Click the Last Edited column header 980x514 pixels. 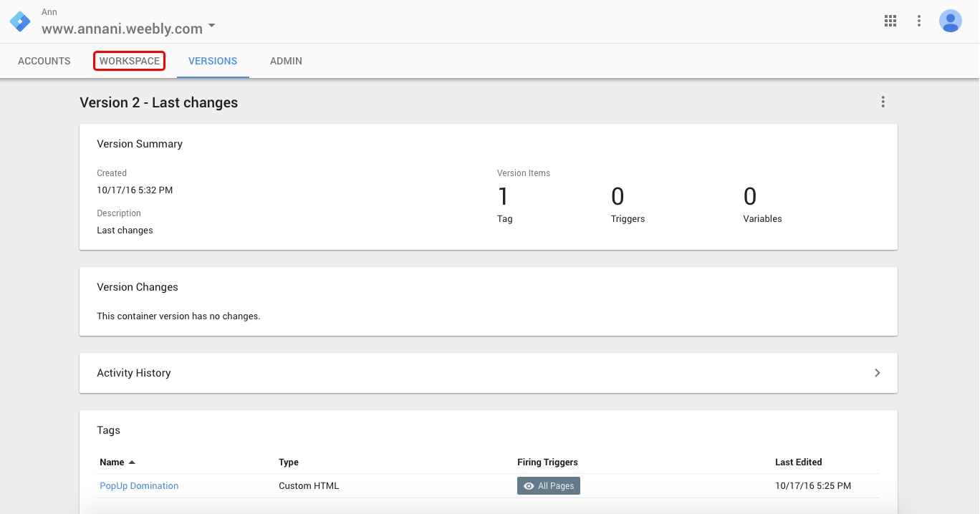tap(799, 462)
